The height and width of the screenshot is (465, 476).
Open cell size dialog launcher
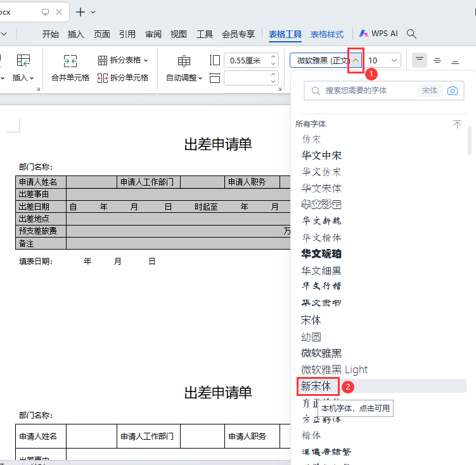(280, 89)
